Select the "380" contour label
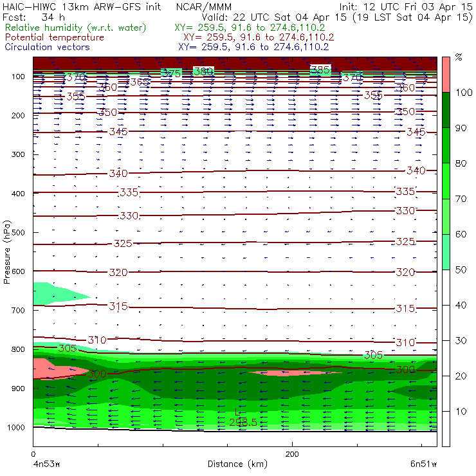The image size is (476, 476). pyautogui.click(x=203, y=71)
